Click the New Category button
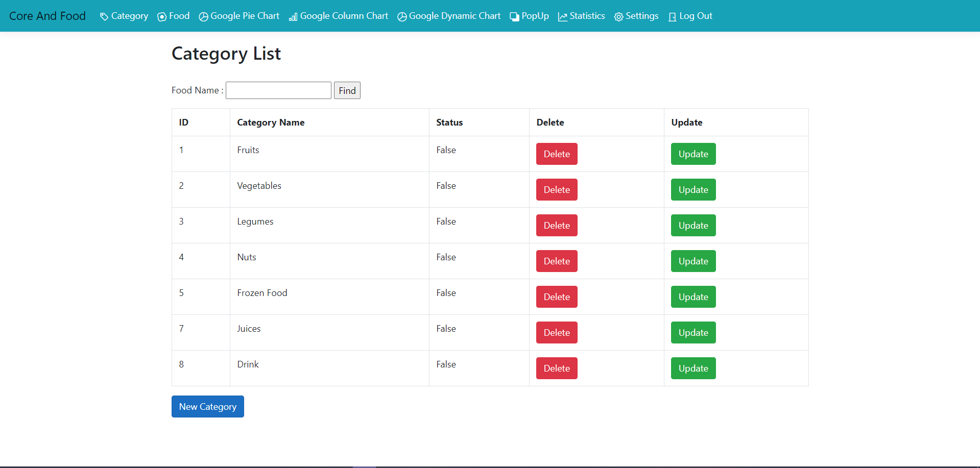This screenshot has height=468, width=980. click(207, 406)
